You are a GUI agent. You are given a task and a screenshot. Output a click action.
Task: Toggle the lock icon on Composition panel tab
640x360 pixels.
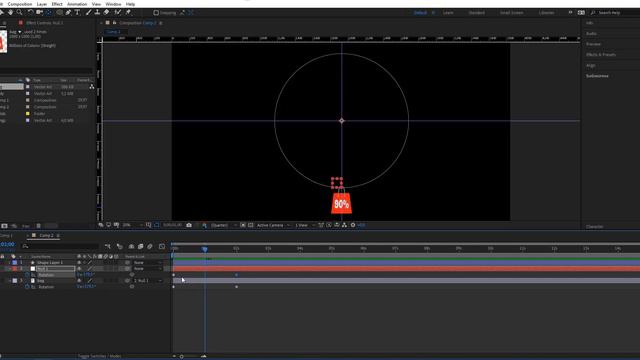114,23
